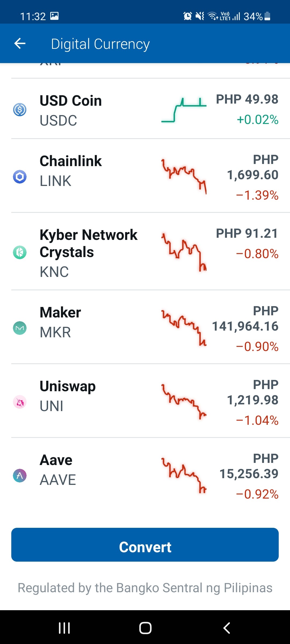Tap the Convert button
Viewport: 290px width, 644px height.
(145, 545)
